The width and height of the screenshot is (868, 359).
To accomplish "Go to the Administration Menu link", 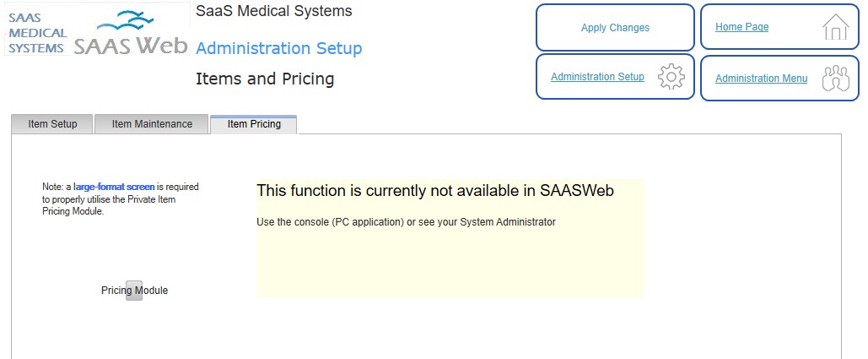I will click(x=761, y=79).
